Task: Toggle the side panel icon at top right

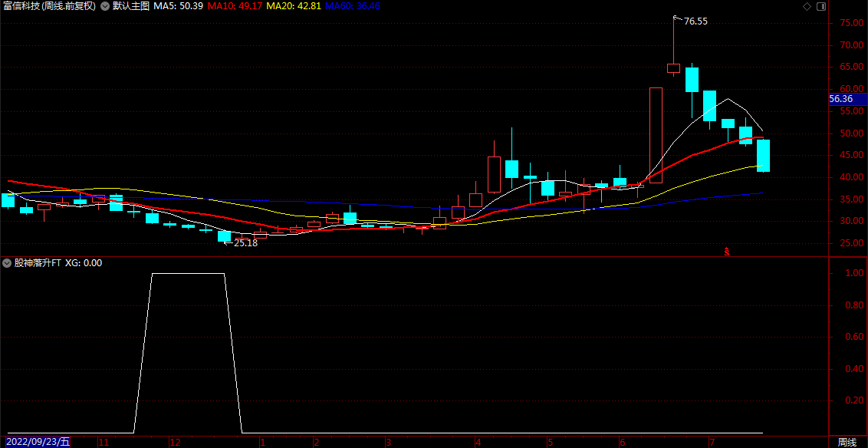Action: coord(821,7)
